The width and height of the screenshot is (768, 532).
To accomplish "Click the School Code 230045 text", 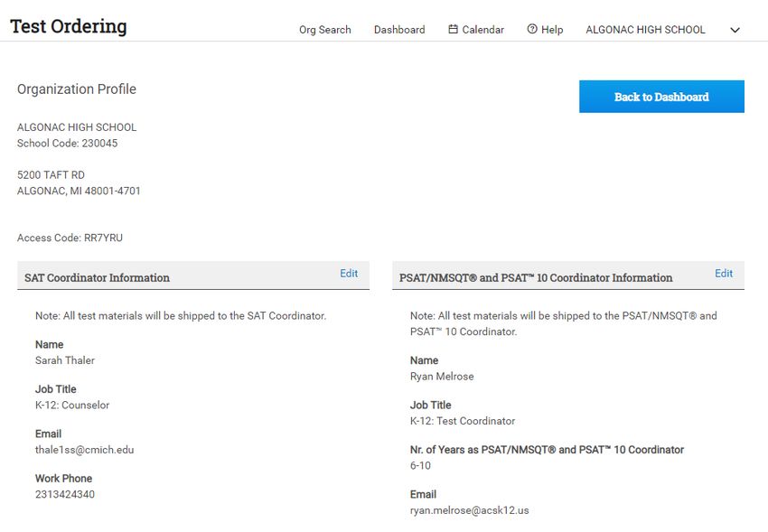I will coord(67,144).
